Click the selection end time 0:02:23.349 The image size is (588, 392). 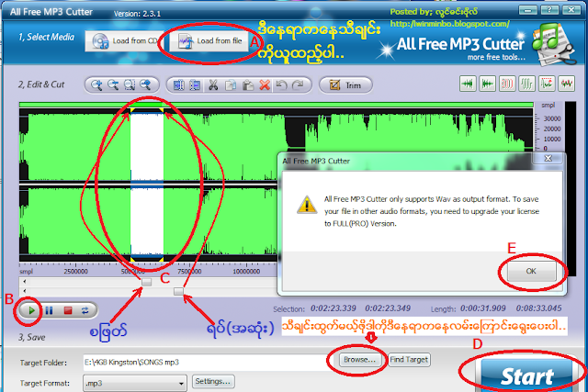tap(388, 308)
